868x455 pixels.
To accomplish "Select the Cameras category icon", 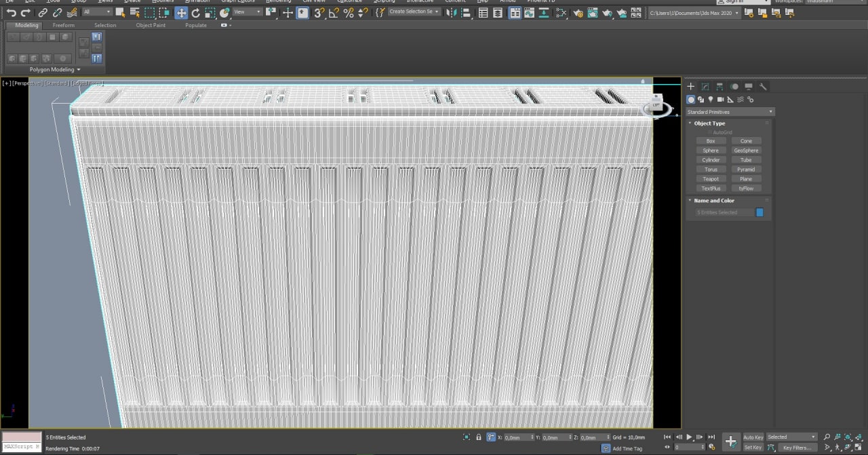I will [x=720, y=100].
